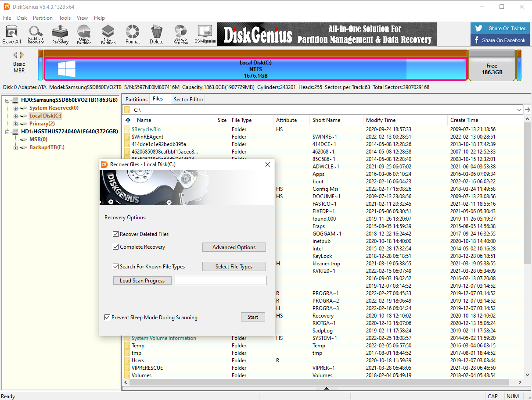Click the go arrow next to path bar

(528, 110)
